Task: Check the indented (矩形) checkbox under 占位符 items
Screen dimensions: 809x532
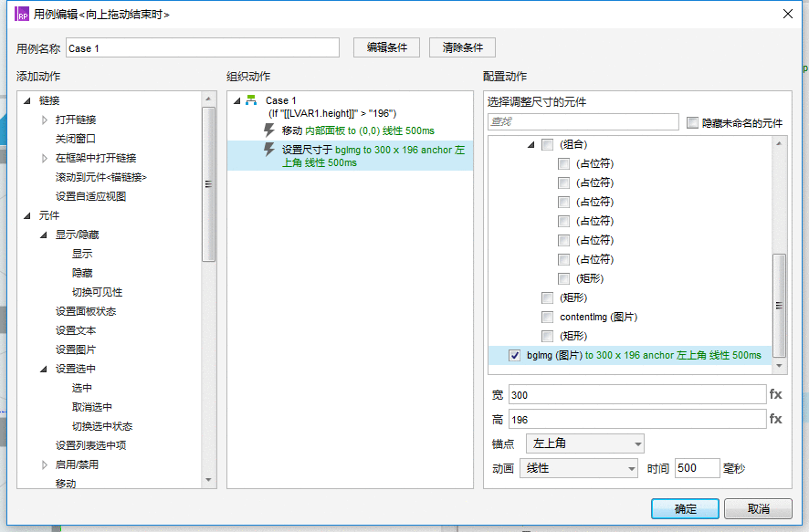Action: pos(564,279)
